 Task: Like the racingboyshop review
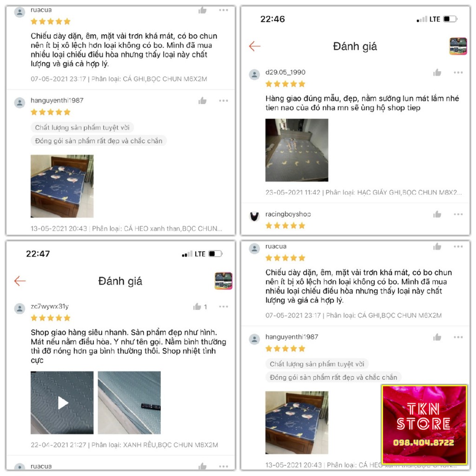coord(437,214)
